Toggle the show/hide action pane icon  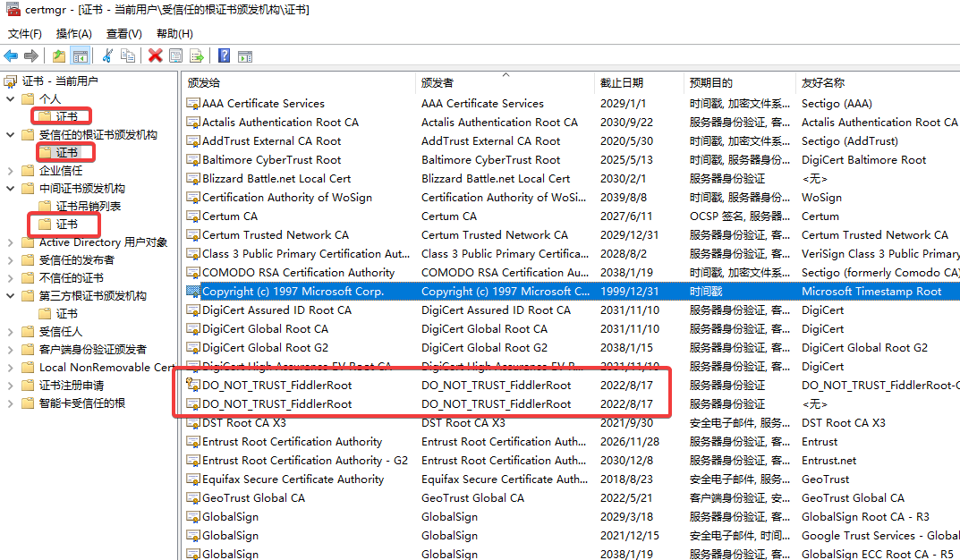pyautogui.click(x=245, y=55)
